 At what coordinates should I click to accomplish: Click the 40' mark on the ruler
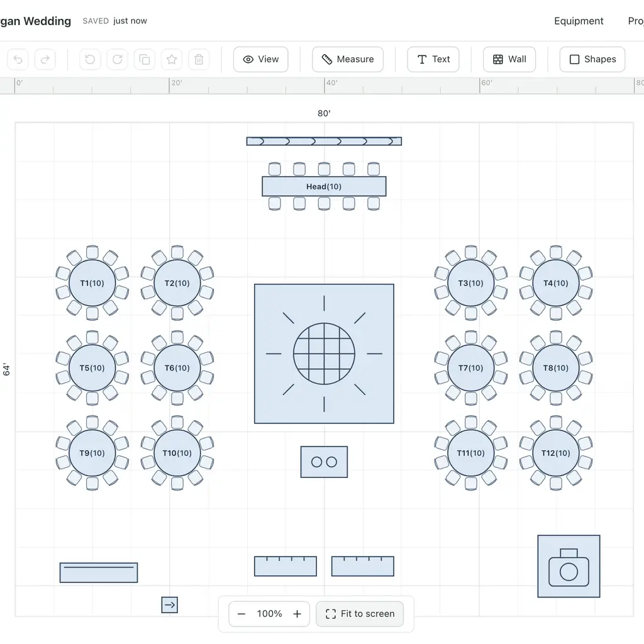point(332,82)
